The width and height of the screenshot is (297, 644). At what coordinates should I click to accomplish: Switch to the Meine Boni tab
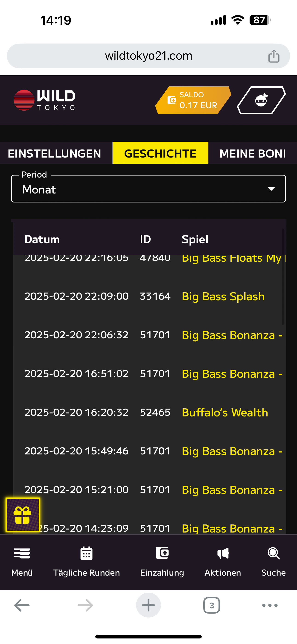click(253, 153)
